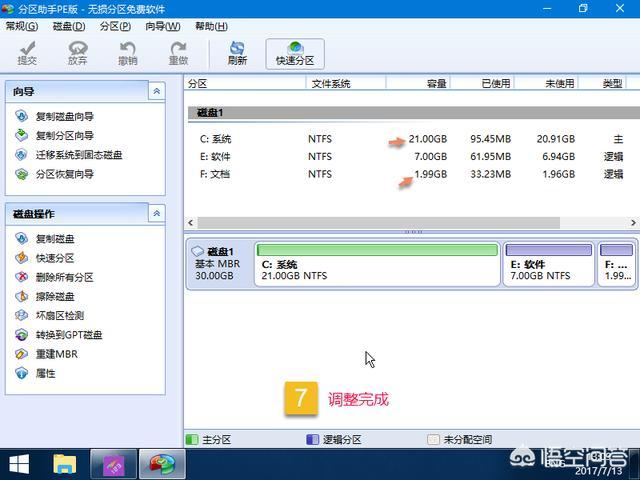
Task: Collapse the 磁盘操作 panel
Action: [x=156, y=213]
